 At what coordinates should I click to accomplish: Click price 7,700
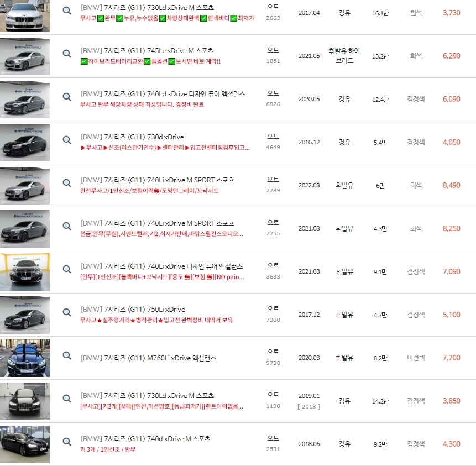click(452, 358)
